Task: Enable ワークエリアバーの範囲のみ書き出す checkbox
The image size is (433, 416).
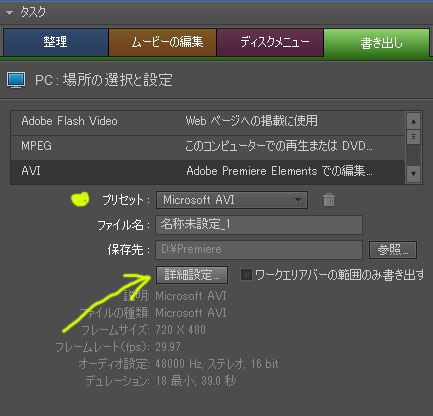Action: [246, 275]
